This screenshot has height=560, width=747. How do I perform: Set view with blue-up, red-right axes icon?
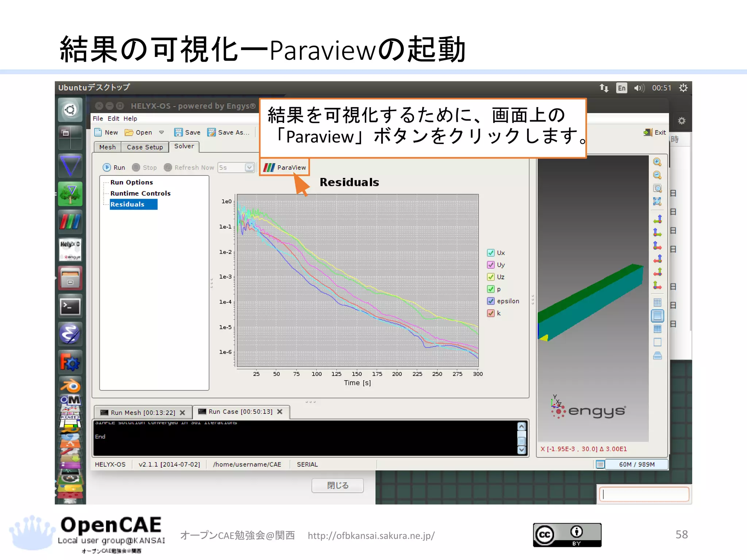(x=657, y=246)
